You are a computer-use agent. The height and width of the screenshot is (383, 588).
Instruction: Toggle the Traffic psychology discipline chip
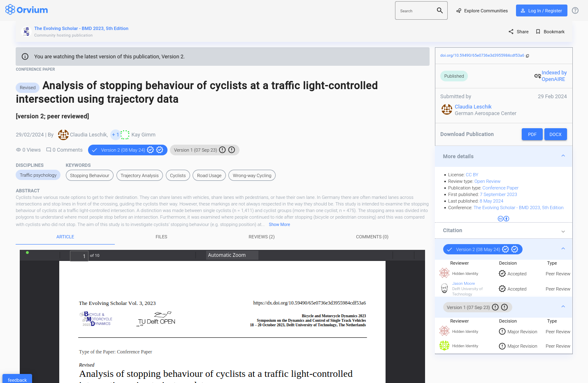(x=38, y=175)
